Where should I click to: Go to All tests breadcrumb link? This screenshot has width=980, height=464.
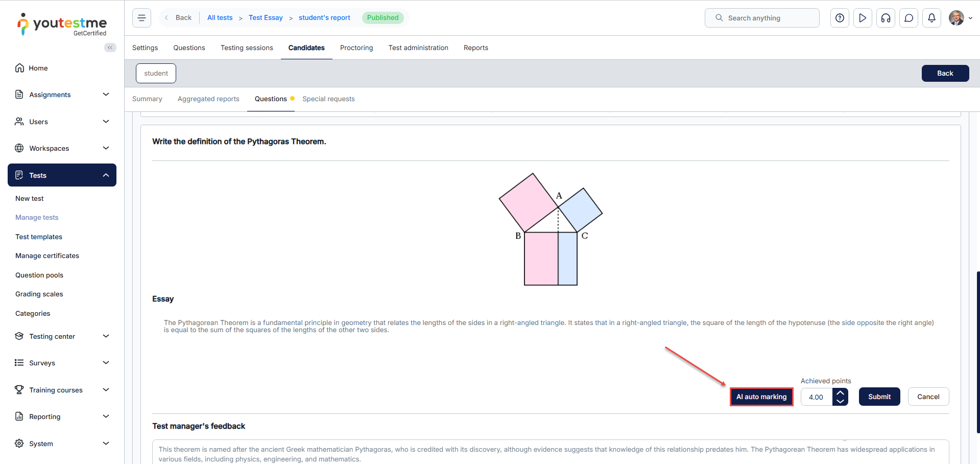click(x=220, y=17)
